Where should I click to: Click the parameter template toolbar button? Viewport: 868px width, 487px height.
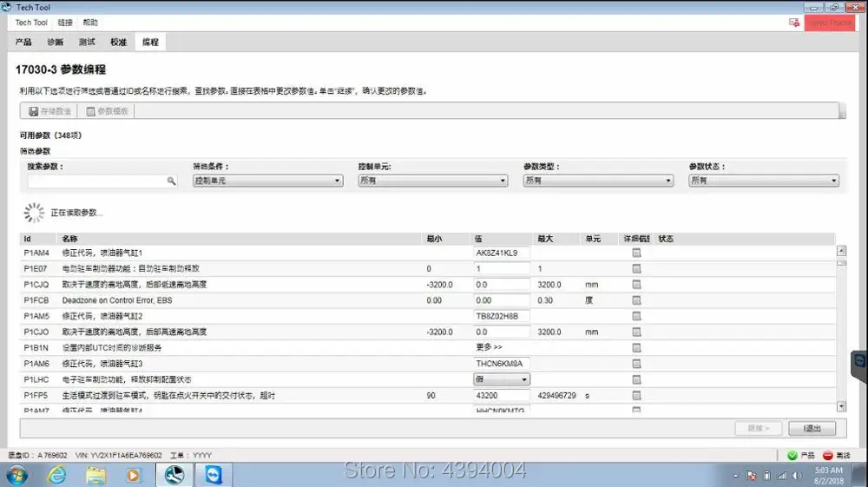click(108, 111)
